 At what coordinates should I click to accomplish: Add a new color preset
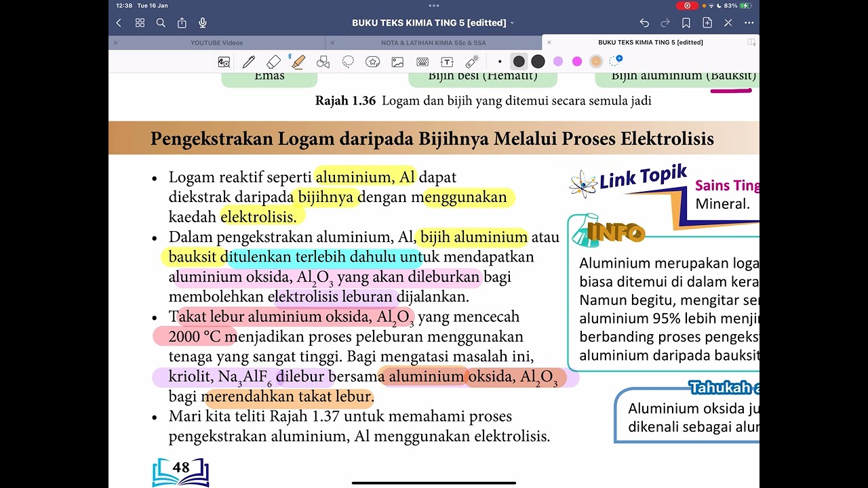tap(616, 61)
